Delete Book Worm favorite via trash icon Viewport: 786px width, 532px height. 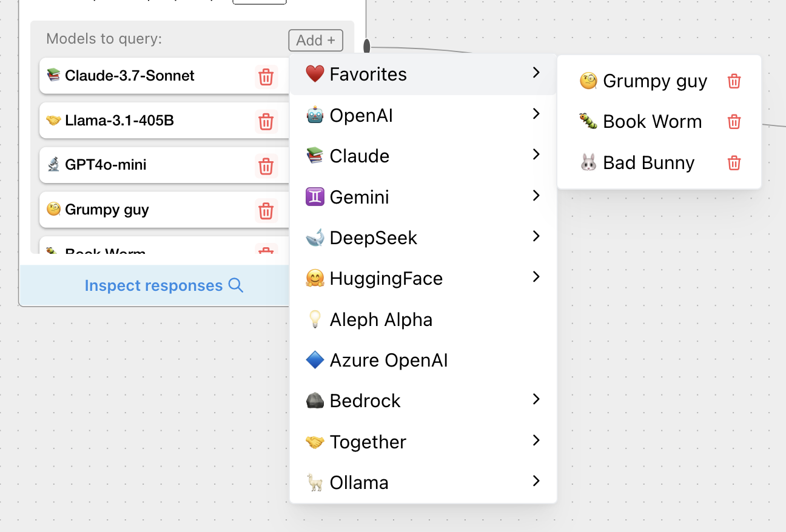coord(734,122)
